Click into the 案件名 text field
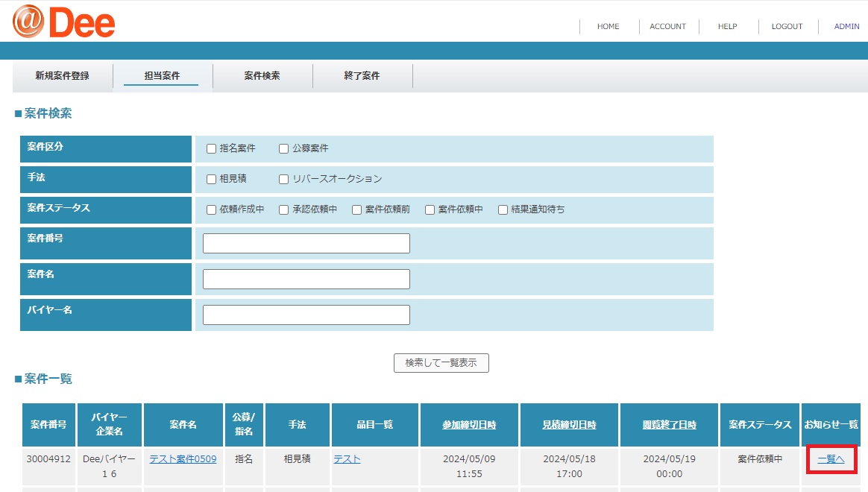Screen dimensions: 868x492 coord(306,279)
